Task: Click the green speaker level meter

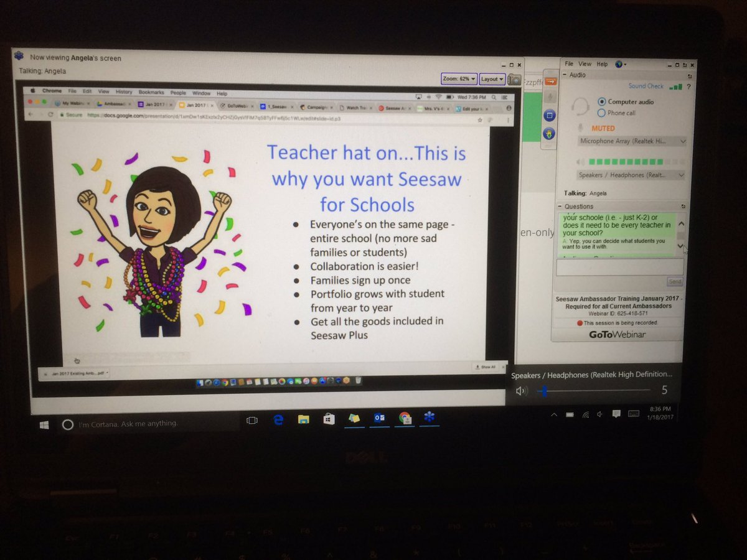Action: click(x=636, y=162)
